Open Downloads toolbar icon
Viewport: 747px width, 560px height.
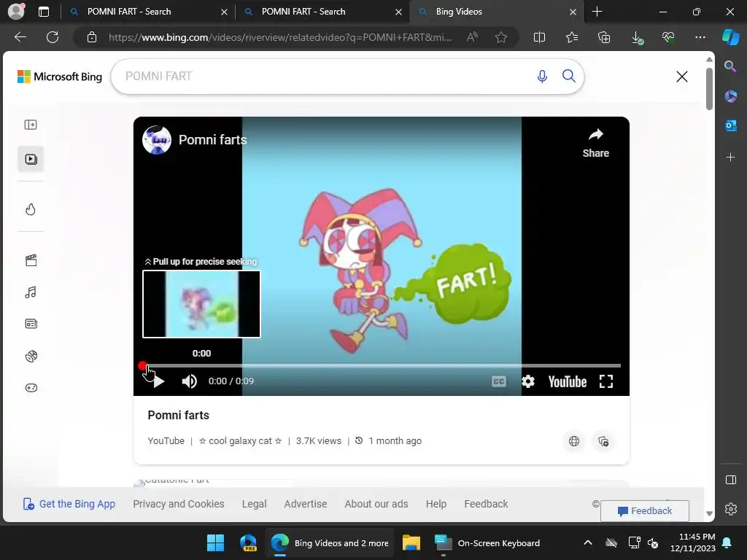637,38
